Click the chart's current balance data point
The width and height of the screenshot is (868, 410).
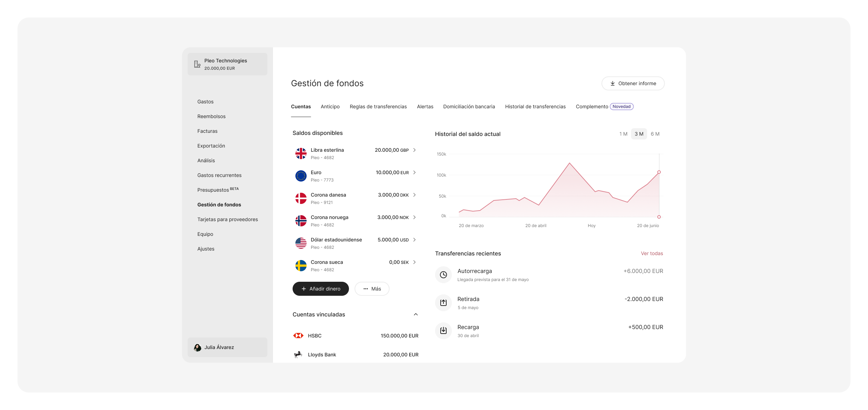(659, 172)
